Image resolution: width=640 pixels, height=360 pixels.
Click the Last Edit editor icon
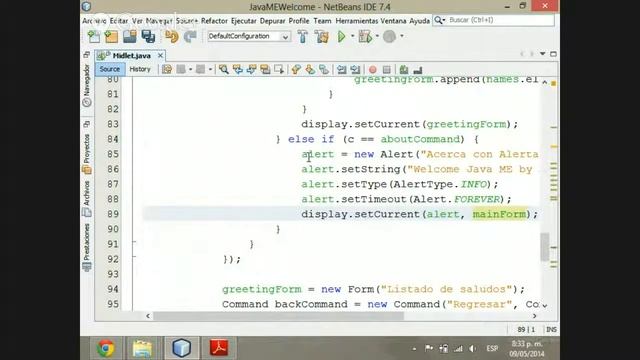167,69
